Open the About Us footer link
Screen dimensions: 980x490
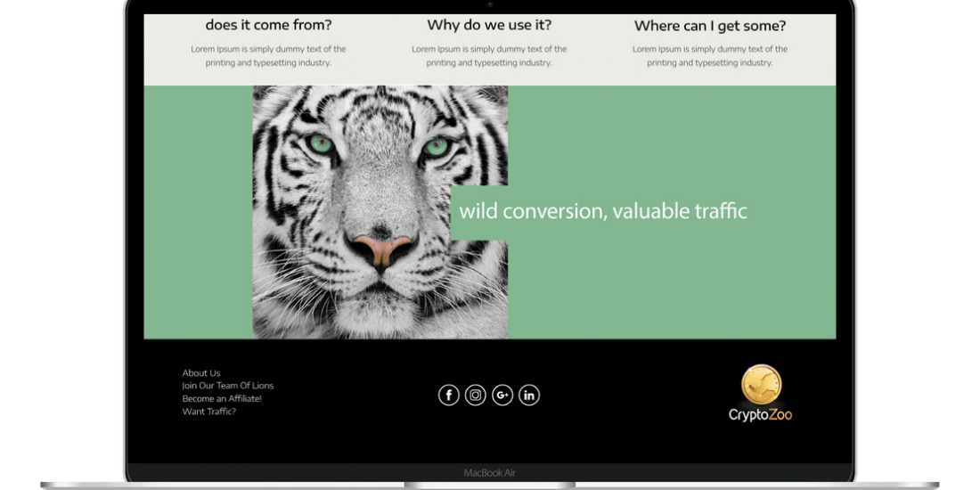201,373
